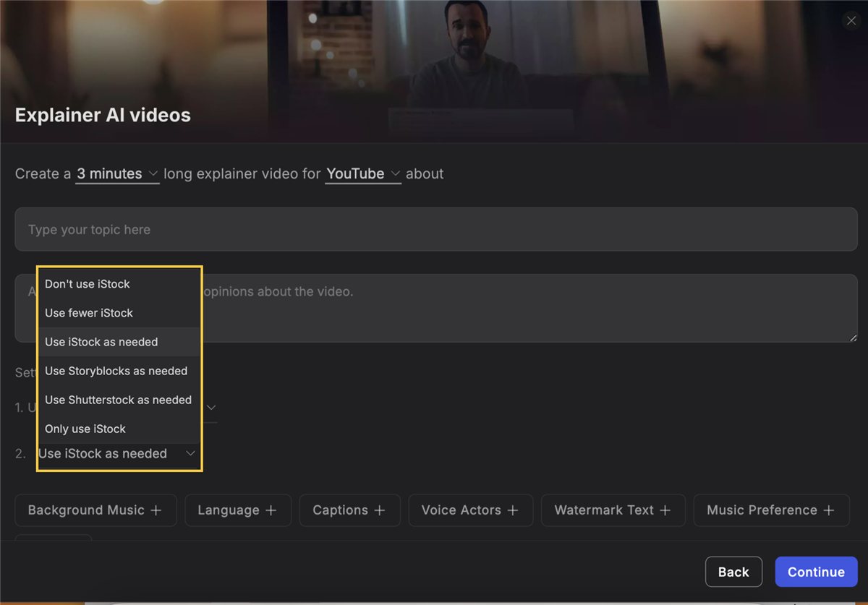Add Watermark Text setting
This screenshot has width=868, height=605.
click(x=613, y=510)
